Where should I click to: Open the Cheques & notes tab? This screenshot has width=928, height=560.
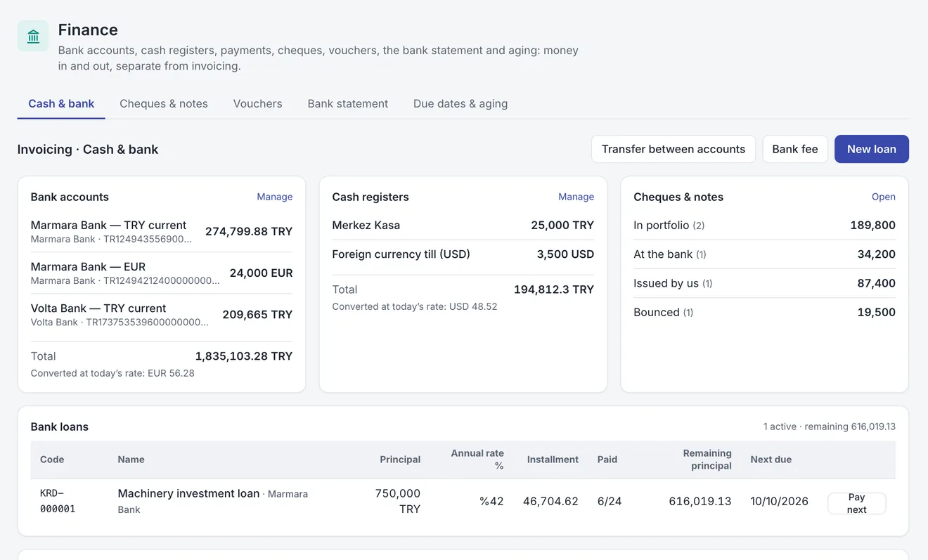[x=164, y=104]
